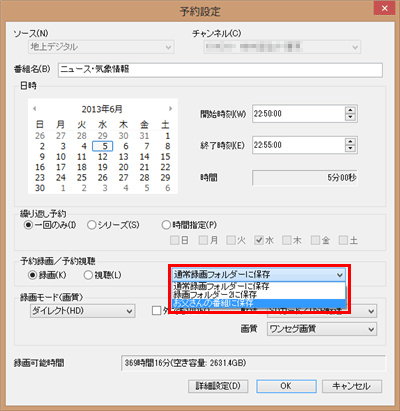This screenshot has width=400, height=411.
Task: Close the 予約設定 dialog
Action: pyautogui.click(x=384, y=8)
